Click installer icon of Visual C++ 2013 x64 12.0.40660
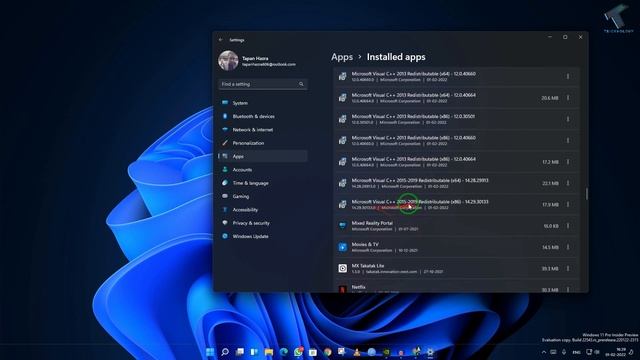Image resolution: width=640 pixels, height=360 pixels. point(342,76)
